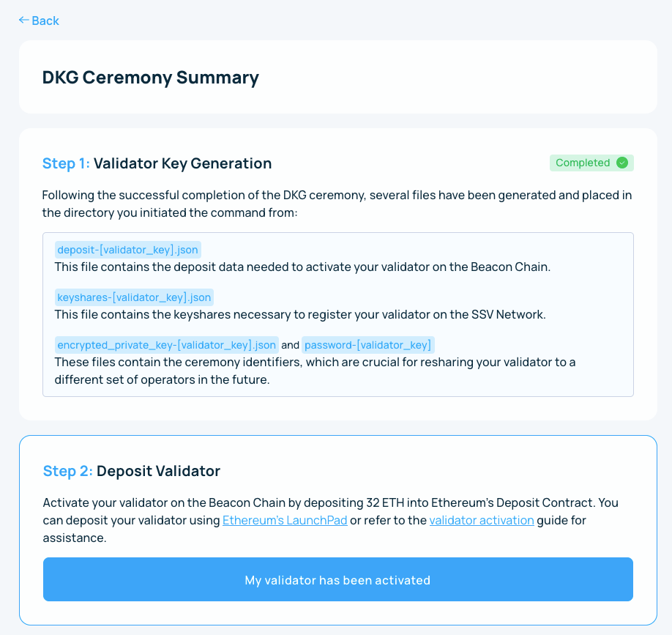Screen dimensions: 672x635
Task: Click the DKG Ceremony Summary heading
Action: point(150,78)
